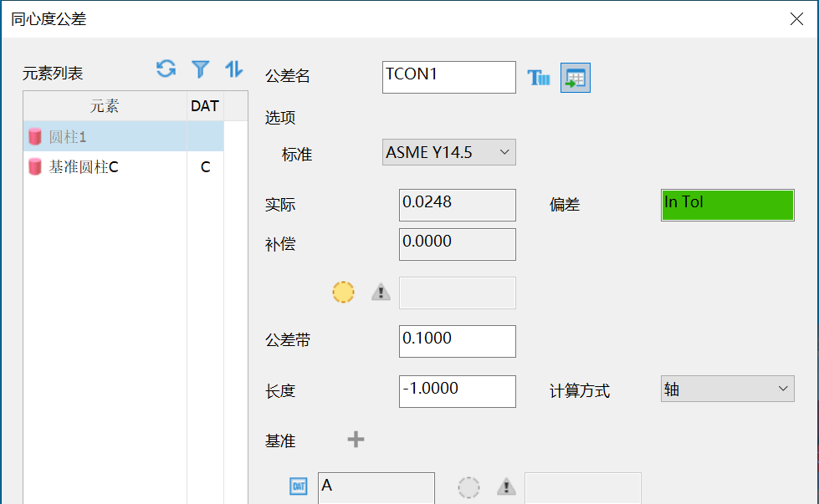
Task: Click the text label (Tii) icon beside 公差名
Action: click(x=539, y=77)
